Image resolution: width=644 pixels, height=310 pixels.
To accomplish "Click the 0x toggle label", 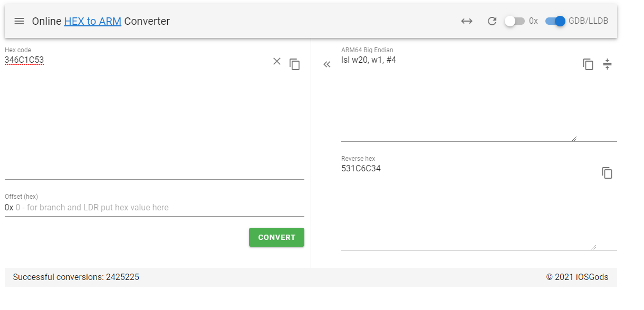I will tap(533, 21).
